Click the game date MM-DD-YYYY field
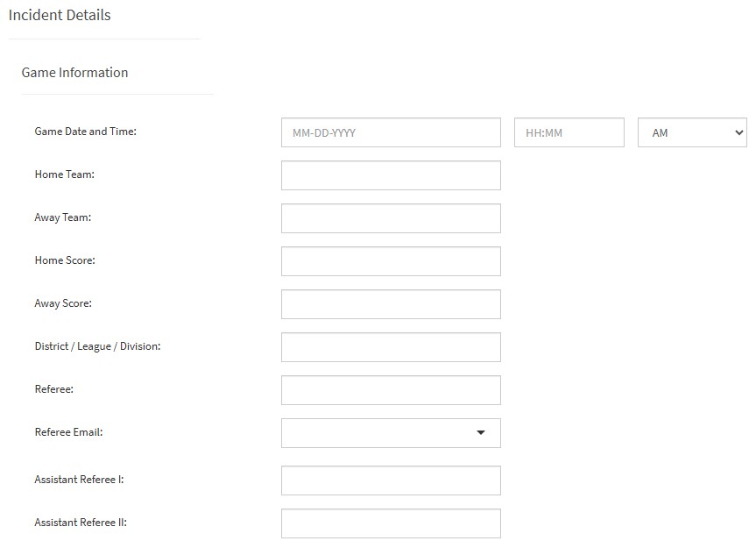 coord(391,132)
